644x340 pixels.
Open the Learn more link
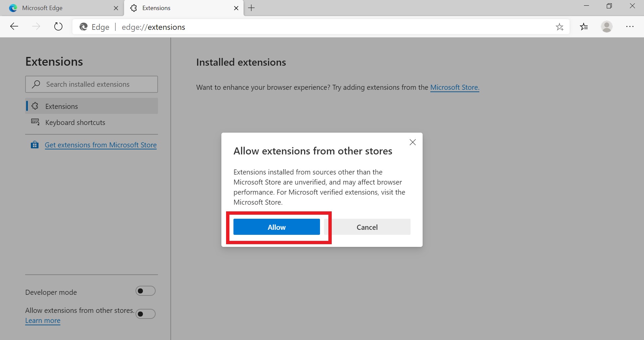43,321
